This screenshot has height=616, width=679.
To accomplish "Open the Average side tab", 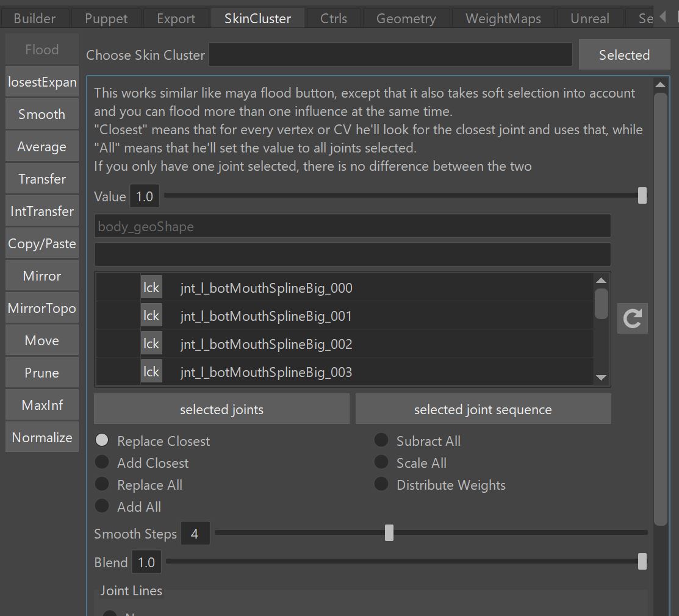I will tap(42, 146).
